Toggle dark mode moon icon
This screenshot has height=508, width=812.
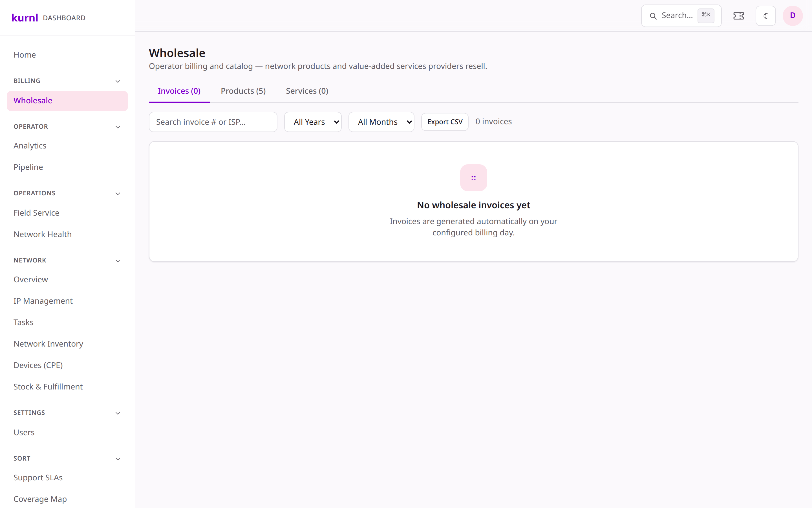pos(766,16)
